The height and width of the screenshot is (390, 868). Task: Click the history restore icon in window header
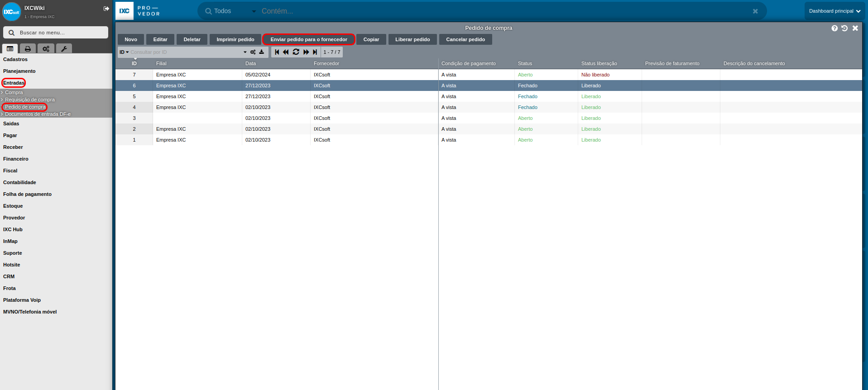tap(844, 28)
